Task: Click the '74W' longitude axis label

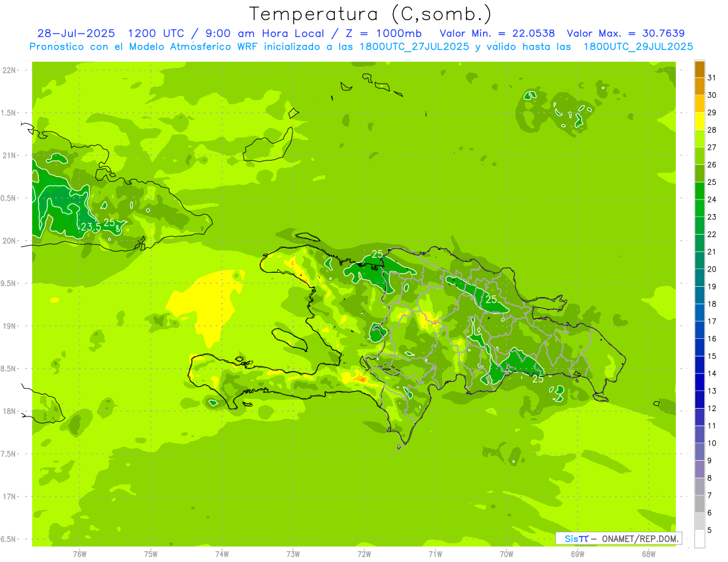Action: [x=221, y=554]
